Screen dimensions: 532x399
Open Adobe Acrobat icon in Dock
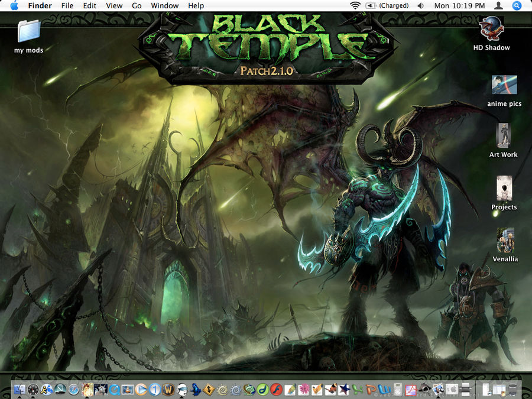pyautogui.click(x=411, y=390)
